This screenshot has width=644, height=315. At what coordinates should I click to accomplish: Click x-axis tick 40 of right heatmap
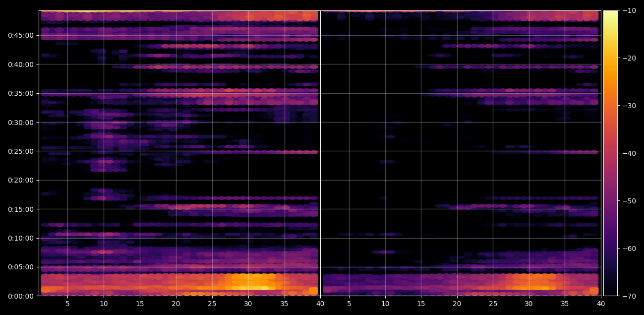click(601, 303)
